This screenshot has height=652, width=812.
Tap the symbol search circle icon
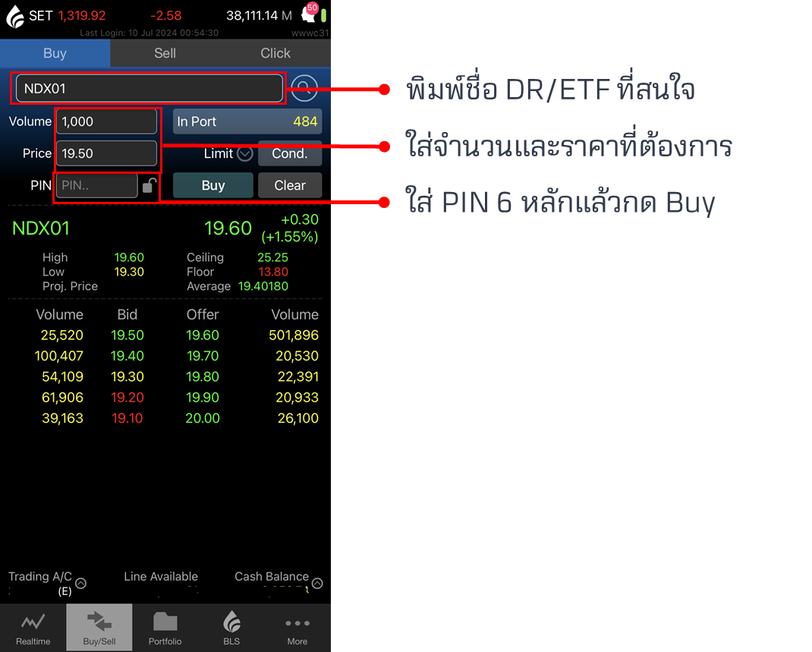click(304, 88)
